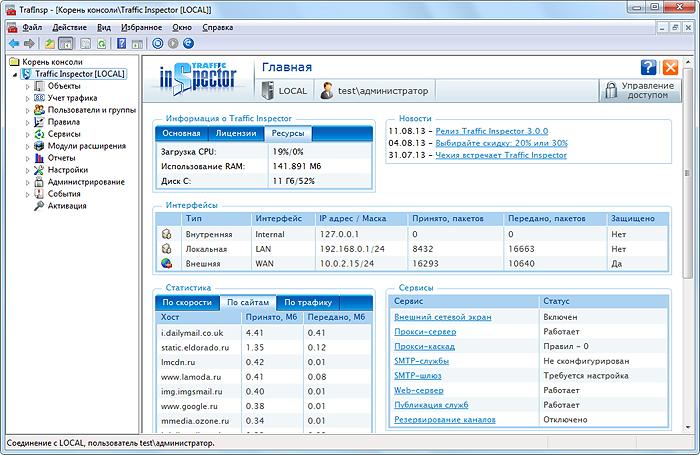This screenshot has height=455, width=700.
Task: Select Пользователи и группы tree icon
Action: (39, 110)
